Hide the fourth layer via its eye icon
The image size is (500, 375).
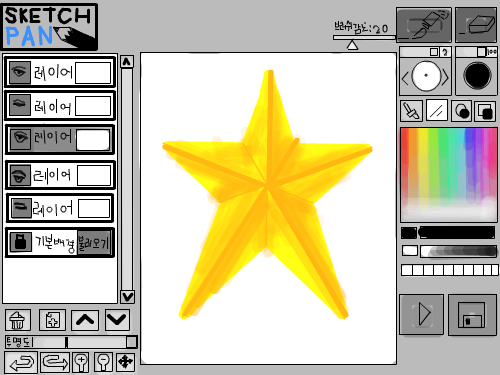click(x=20, y=175)
